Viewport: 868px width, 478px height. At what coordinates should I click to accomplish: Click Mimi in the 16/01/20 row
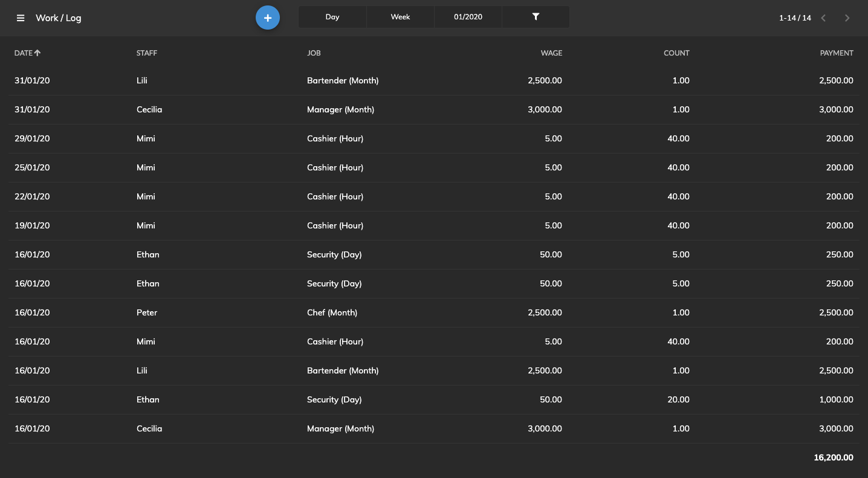point(146,341)
